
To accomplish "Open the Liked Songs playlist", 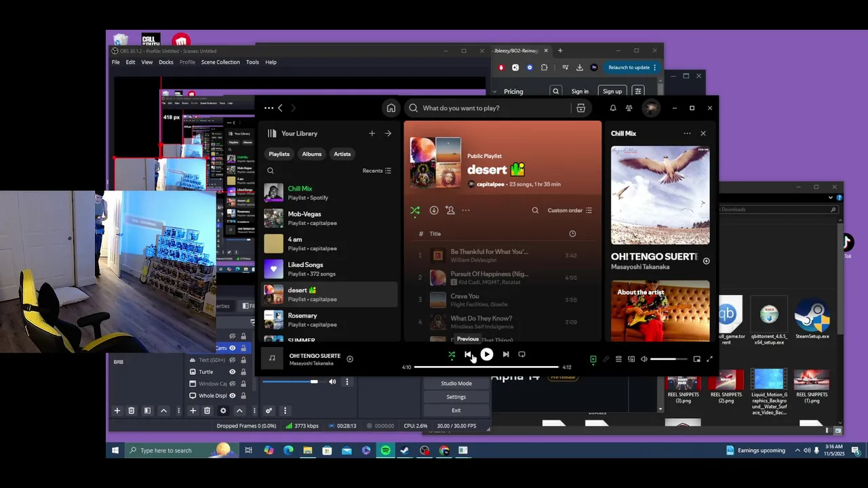I will [330, 269].
